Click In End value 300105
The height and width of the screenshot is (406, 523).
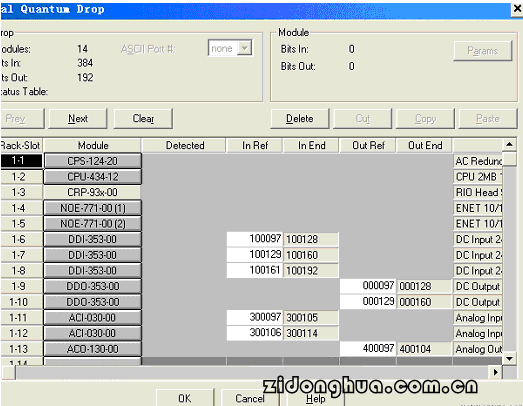click(x=311, y=318)
